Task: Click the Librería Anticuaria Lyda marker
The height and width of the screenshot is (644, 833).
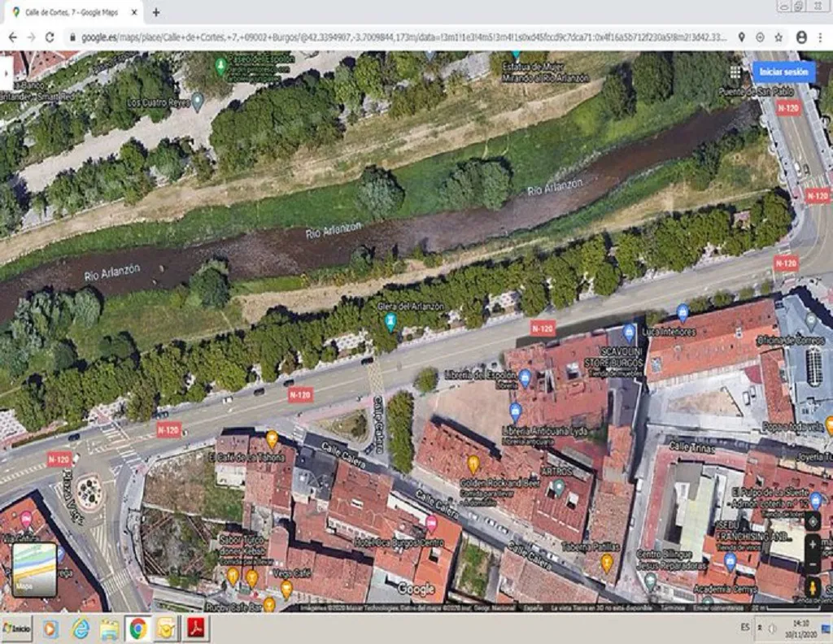Action: [515, 412]
